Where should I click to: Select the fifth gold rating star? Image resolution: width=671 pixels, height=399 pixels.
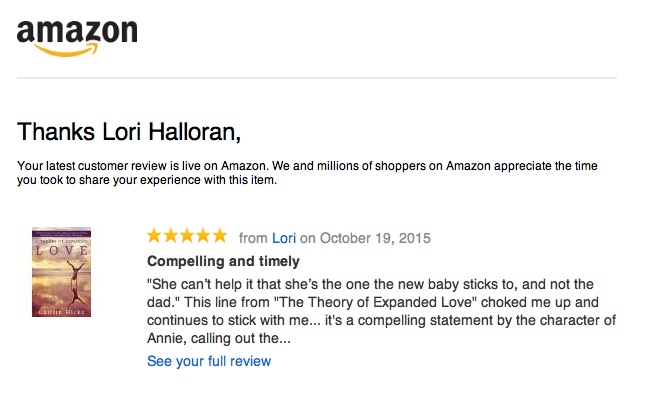click(x=220, y=236)
